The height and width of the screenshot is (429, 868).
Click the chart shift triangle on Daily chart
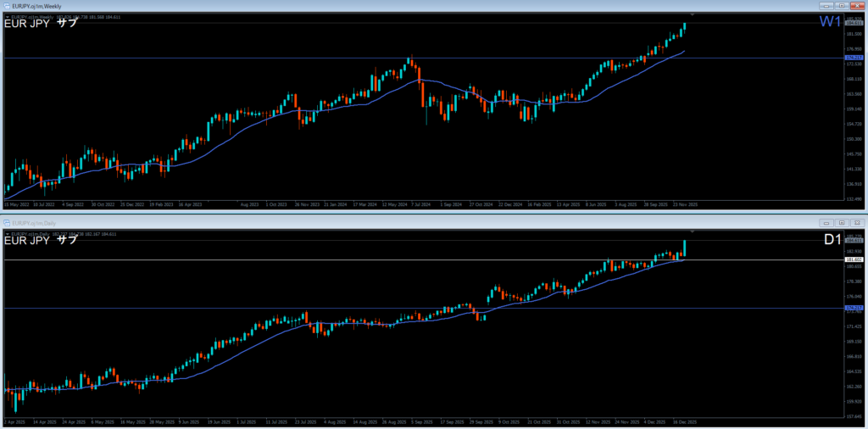point(693,231)
